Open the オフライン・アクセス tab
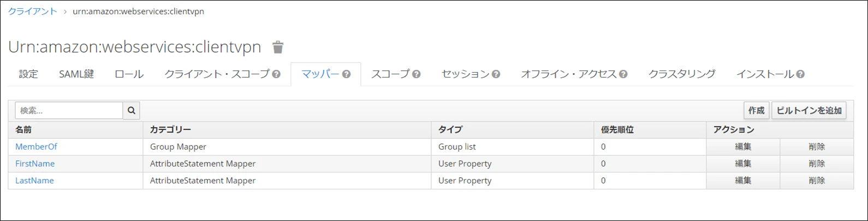868x221 pixels. (569, 74)
